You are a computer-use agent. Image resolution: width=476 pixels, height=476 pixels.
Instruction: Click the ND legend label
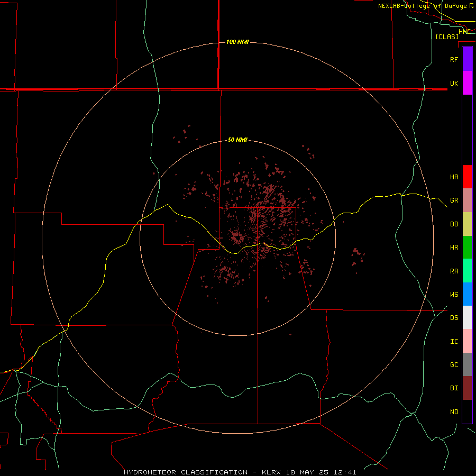tap(454, 412)
